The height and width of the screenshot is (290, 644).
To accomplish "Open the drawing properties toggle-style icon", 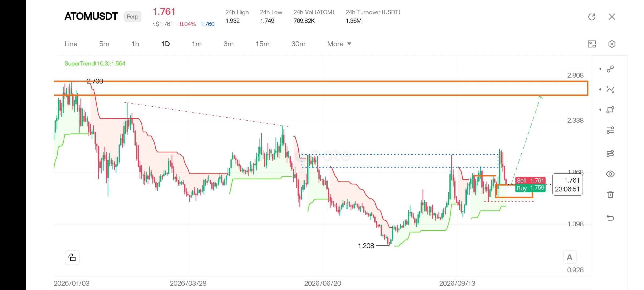I will (610, 154).
